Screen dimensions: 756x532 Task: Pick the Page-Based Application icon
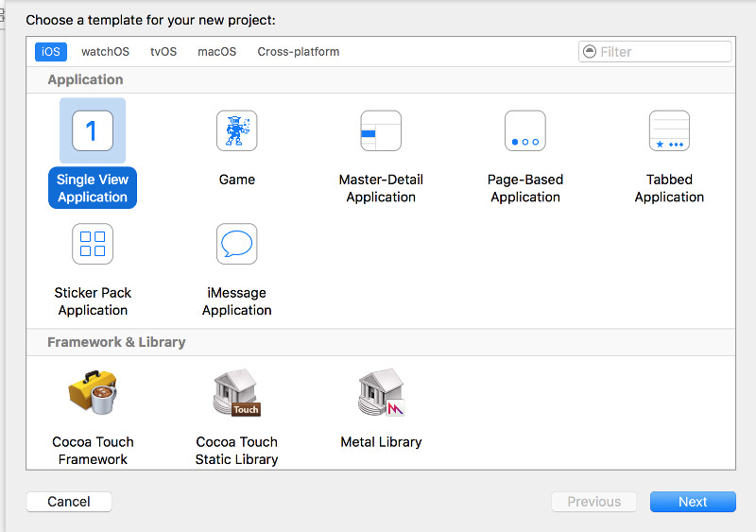(524, 130)
